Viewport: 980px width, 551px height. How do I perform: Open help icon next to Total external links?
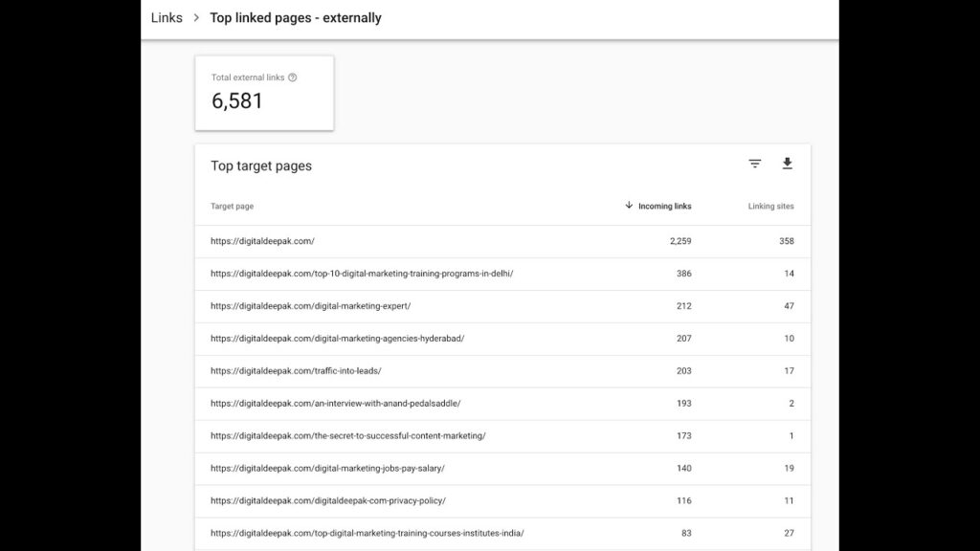click(293, 77)
